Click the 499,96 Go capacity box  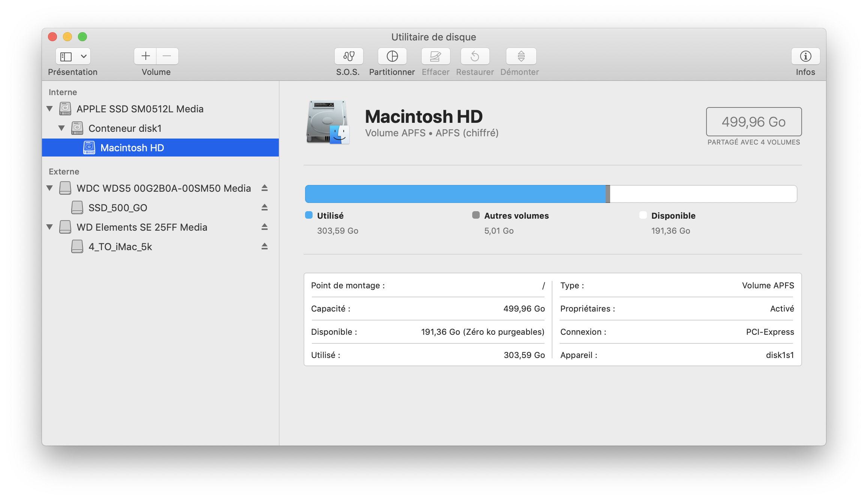(x=753, y=122)
